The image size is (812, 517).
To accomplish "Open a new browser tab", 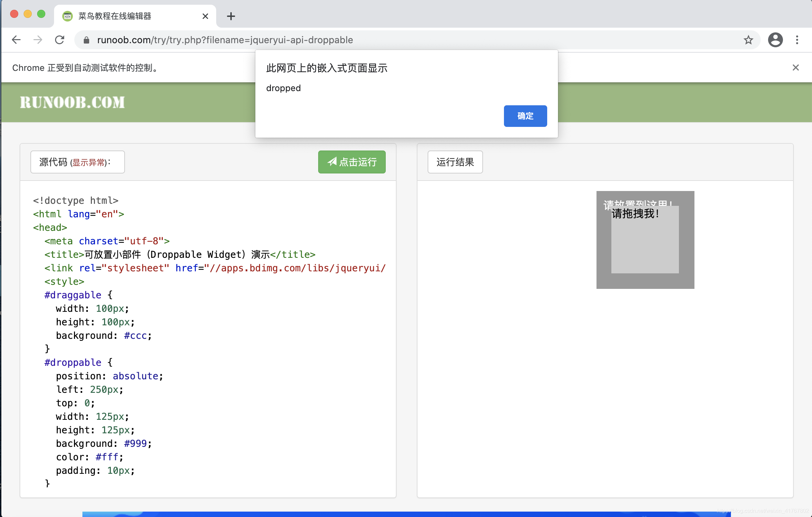I will (x=231, y=16).
